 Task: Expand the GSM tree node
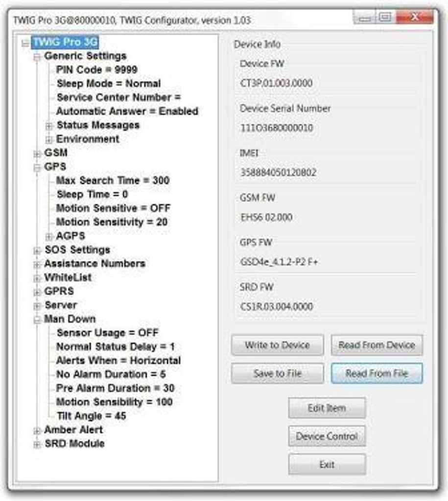tap(37, 154)
